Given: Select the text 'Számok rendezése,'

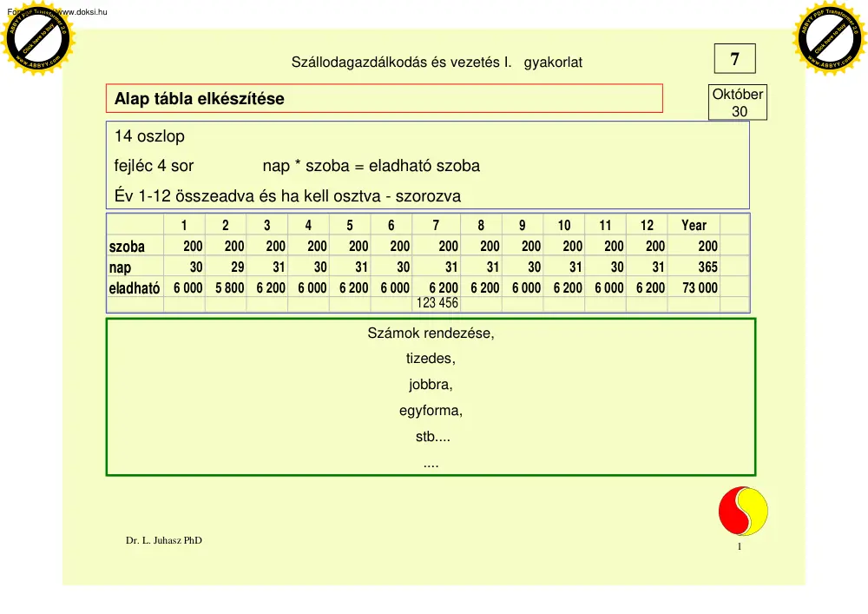Looking at the screenshot, I should pyautogui.click(x=431, y=333).
